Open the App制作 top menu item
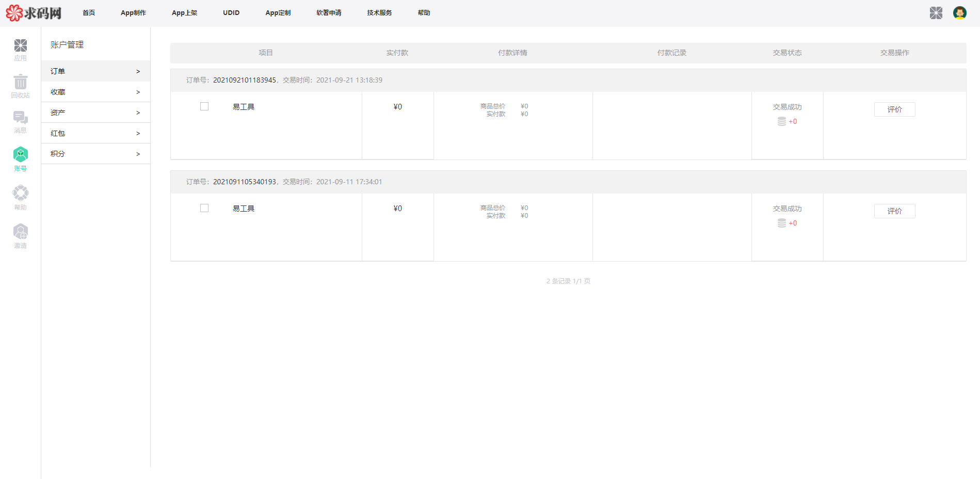 point(133,13)
